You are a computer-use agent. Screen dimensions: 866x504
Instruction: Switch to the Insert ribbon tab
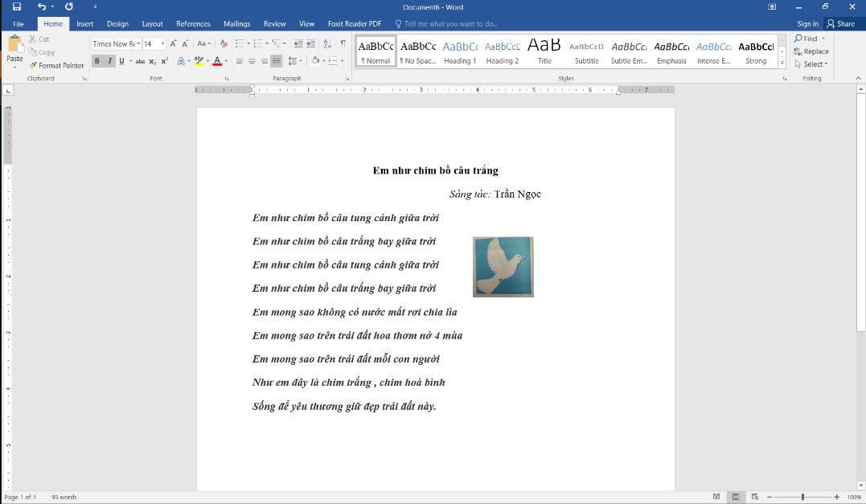pos(84,24)
